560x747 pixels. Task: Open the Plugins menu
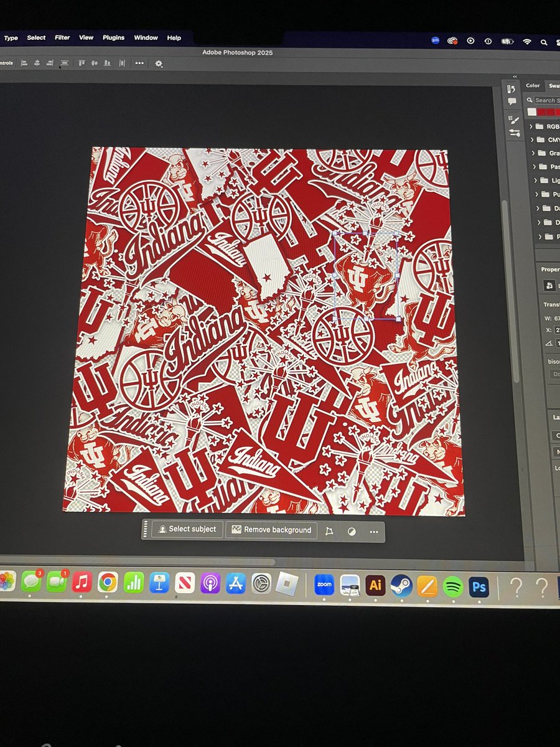114,38
